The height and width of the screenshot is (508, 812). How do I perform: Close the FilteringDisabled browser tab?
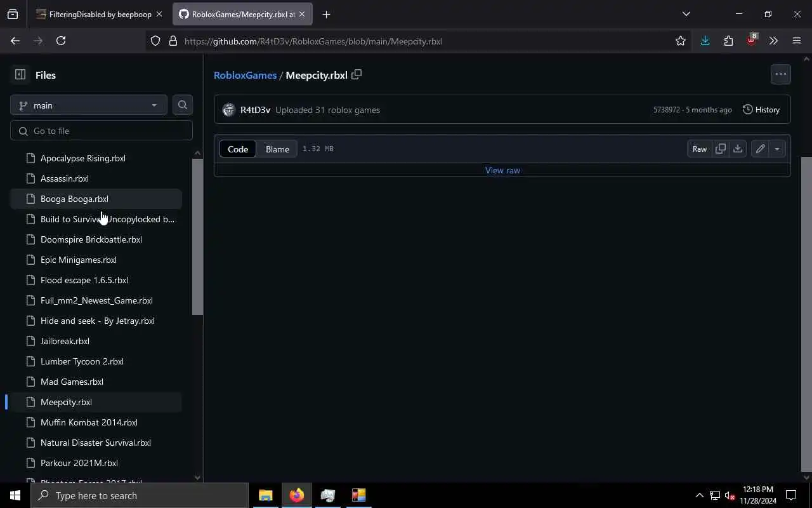pyautogui.click(x=159, y=14)
